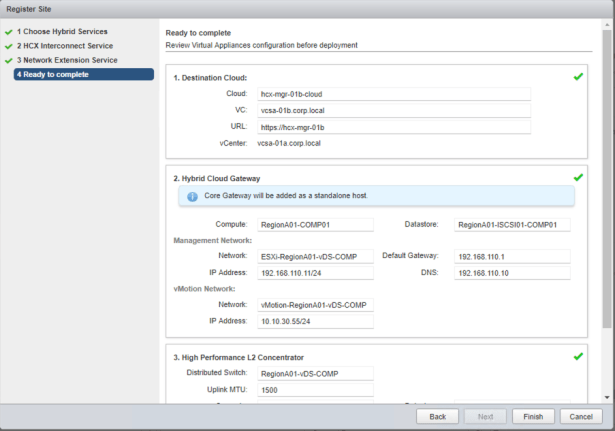The width and height of the screenshot is (615, 431).
Task: Click the green checkmark beside Choose Hybrid Services
Action: [x=9, y=32]
